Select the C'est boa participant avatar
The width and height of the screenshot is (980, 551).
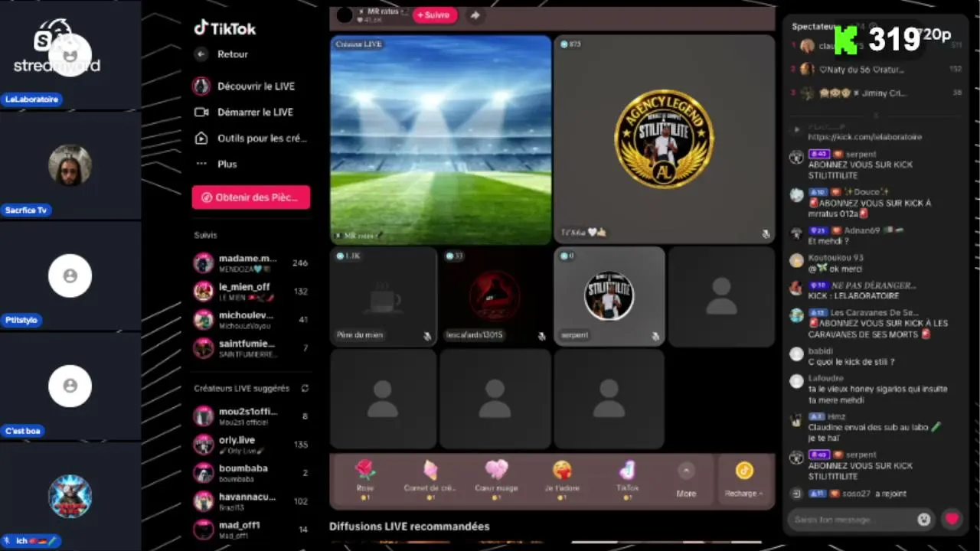[x=70, y=386]
